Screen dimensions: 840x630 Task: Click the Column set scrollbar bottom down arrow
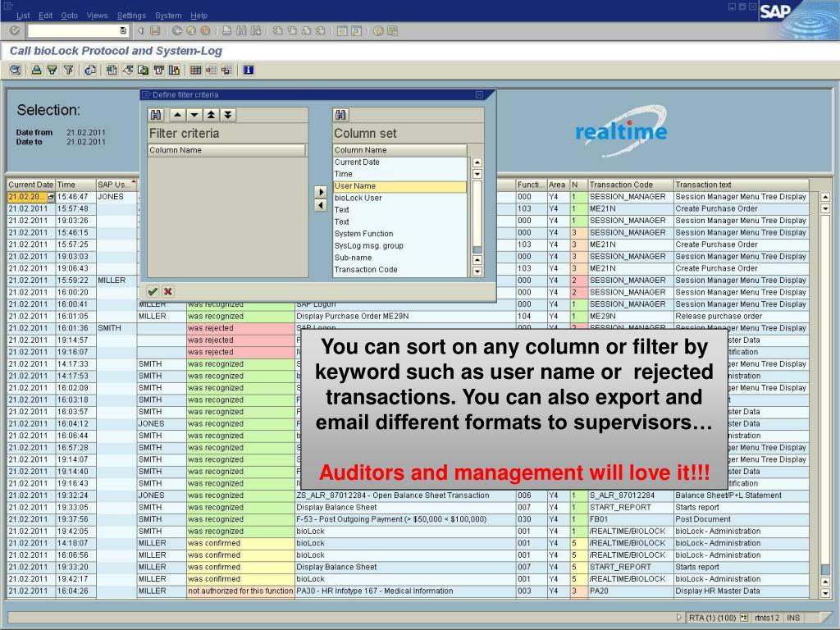(x=477, y=272)
